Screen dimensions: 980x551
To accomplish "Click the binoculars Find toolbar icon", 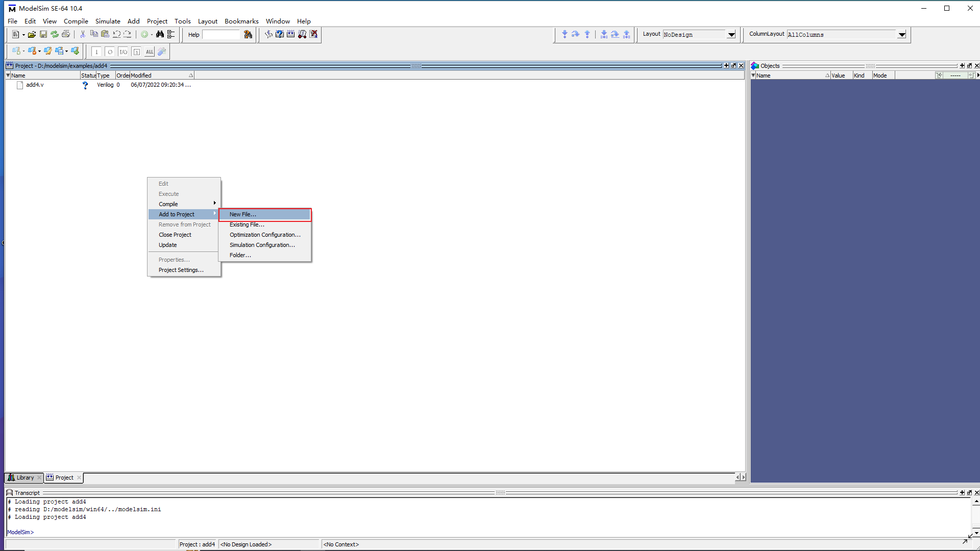I will [x=160, y=34].
